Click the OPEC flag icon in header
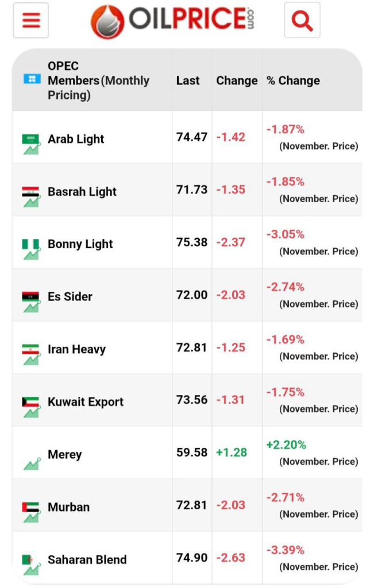Viewport: 374px width, 588px height. (x=32, y=79)
